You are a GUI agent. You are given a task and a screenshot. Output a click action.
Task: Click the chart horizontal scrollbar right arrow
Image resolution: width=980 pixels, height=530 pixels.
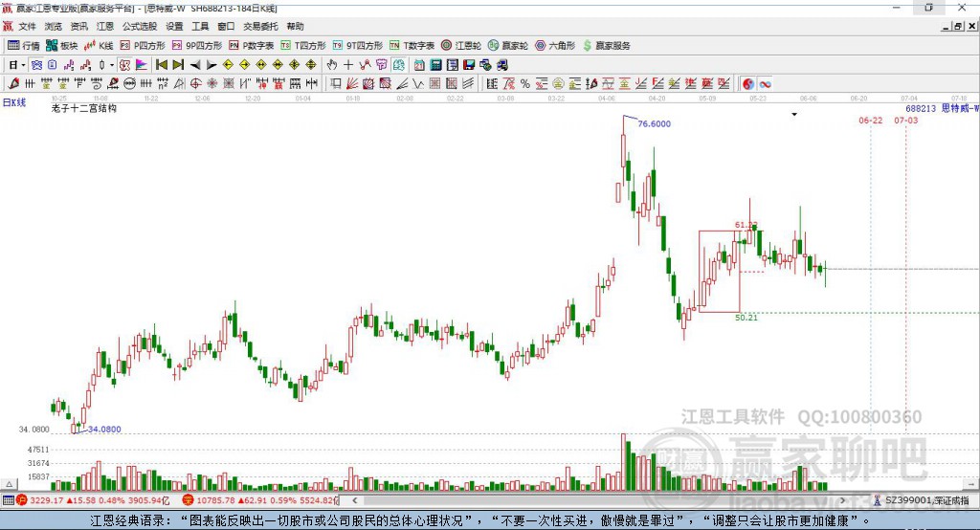coord(842,500)
